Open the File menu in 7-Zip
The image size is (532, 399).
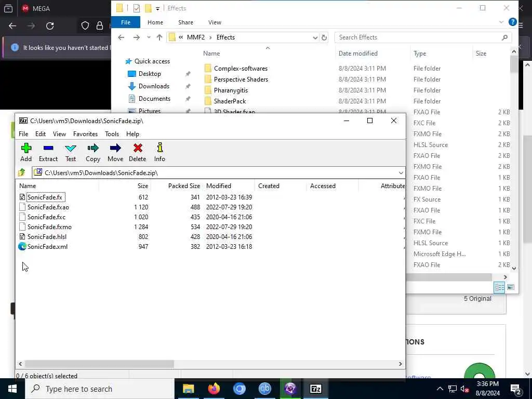23,134
